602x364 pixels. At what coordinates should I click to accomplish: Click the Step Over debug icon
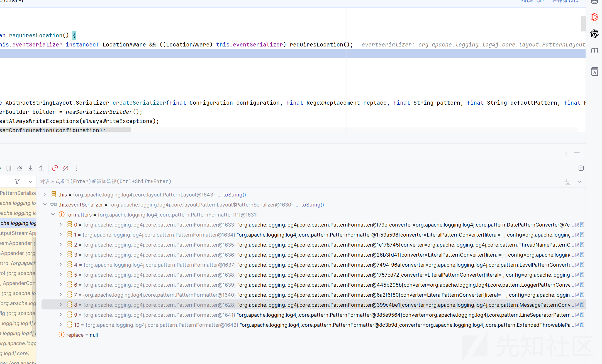[x=20, y=168]
